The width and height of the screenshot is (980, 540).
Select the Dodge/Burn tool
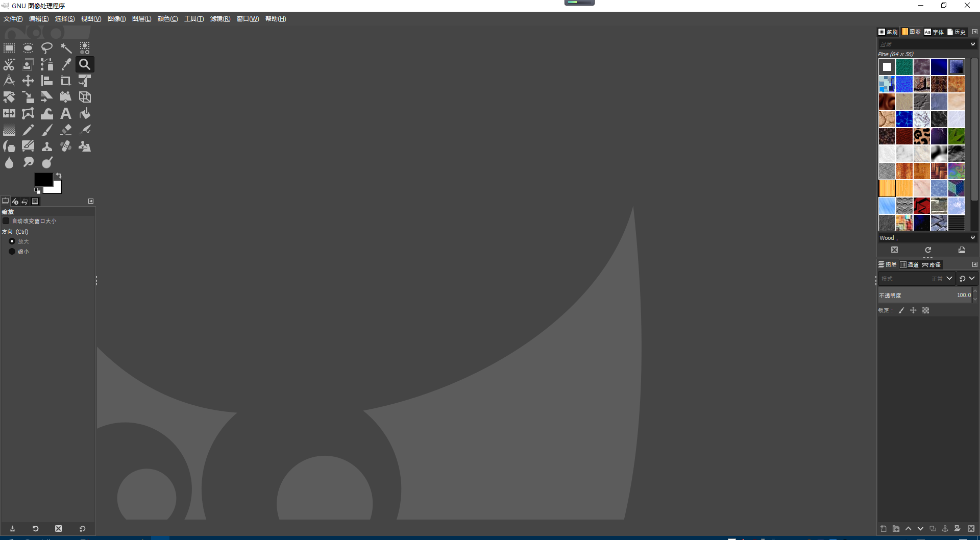point(47,163)
